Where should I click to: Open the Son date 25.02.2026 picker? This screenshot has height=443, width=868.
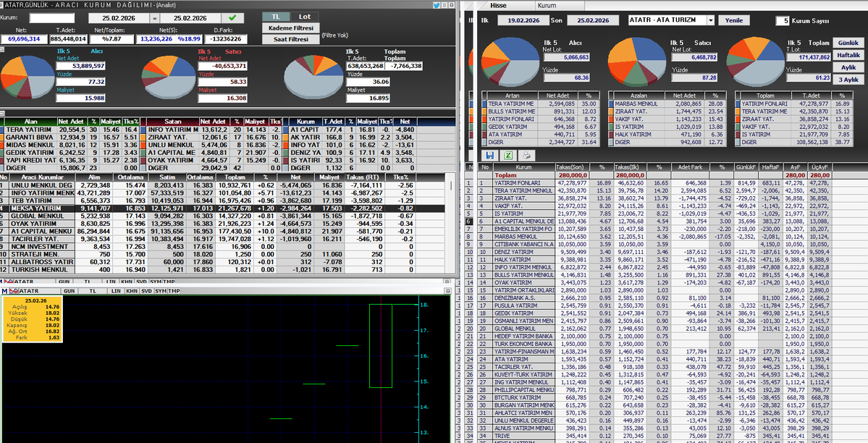pyautogui.click(x=593, y=20)
